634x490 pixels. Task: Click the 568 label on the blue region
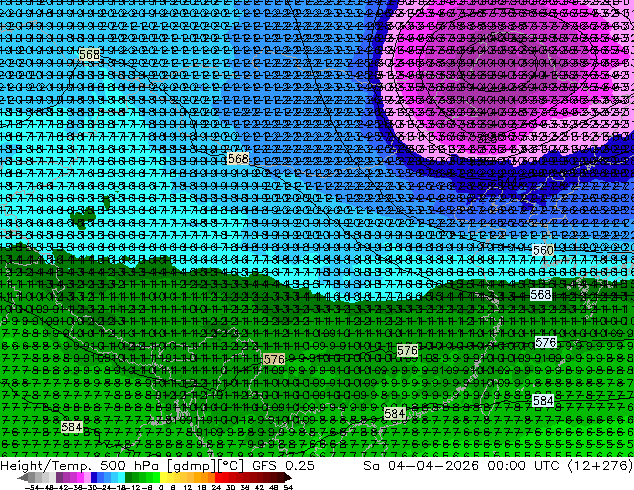click(x=238, y=158)
